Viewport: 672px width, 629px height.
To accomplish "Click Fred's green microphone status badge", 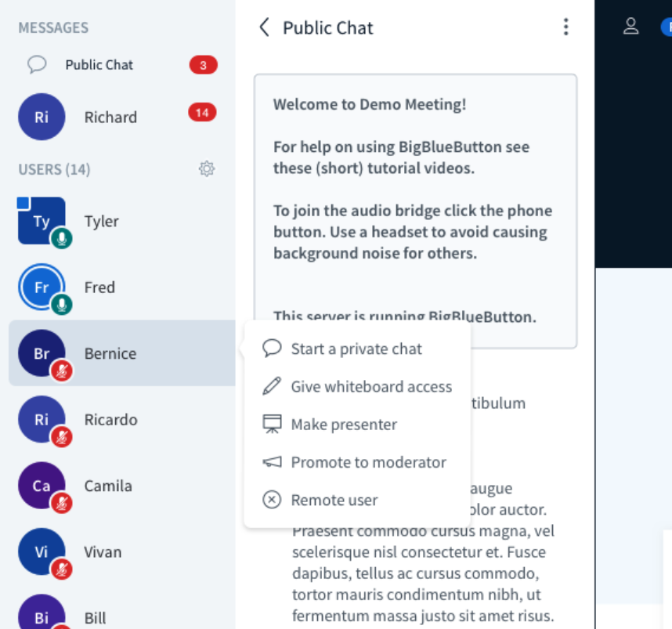I will 62,305.
